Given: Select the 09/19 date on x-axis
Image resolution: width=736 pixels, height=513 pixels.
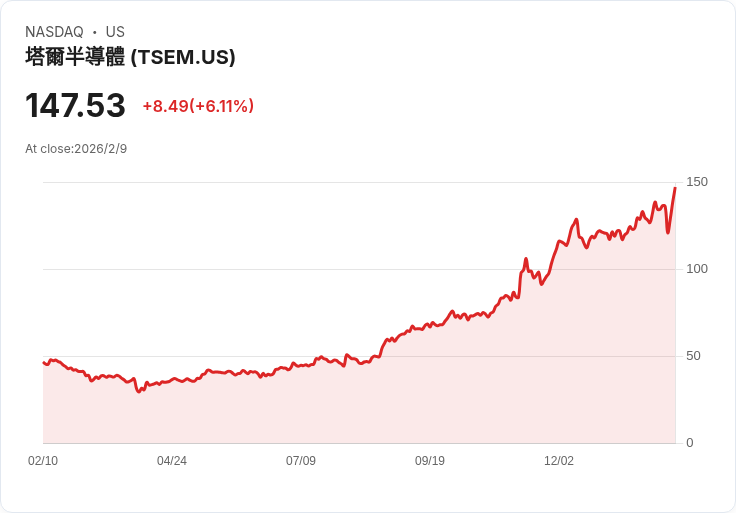Looking at the screenshot, I should (430, 461).
